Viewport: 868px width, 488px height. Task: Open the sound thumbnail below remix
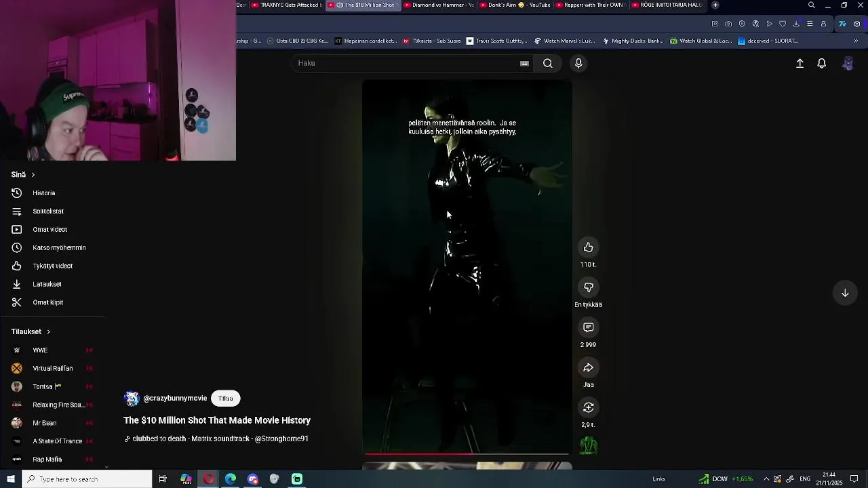(588, 445)
